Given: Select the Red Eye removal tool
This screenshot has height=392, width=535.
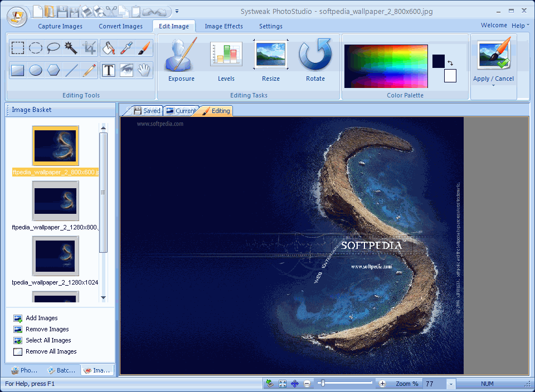Looking at the screenshot, I should coord(127,70).
